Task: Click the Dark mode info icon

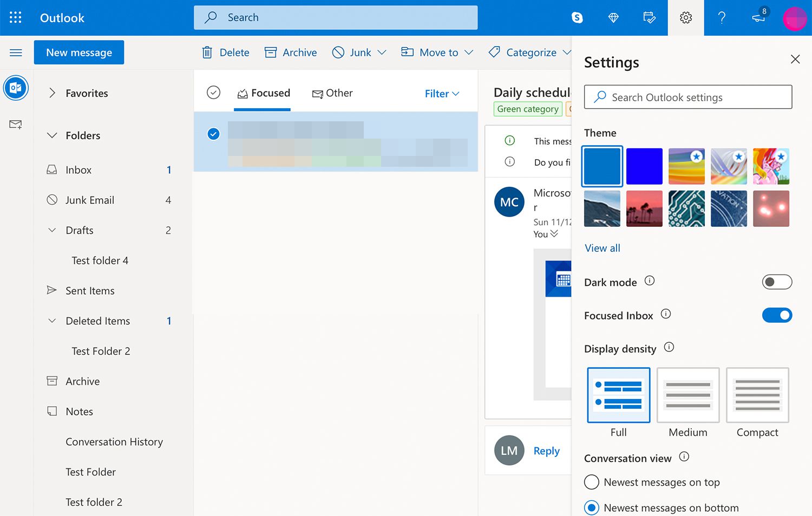Action: point(650,280)
